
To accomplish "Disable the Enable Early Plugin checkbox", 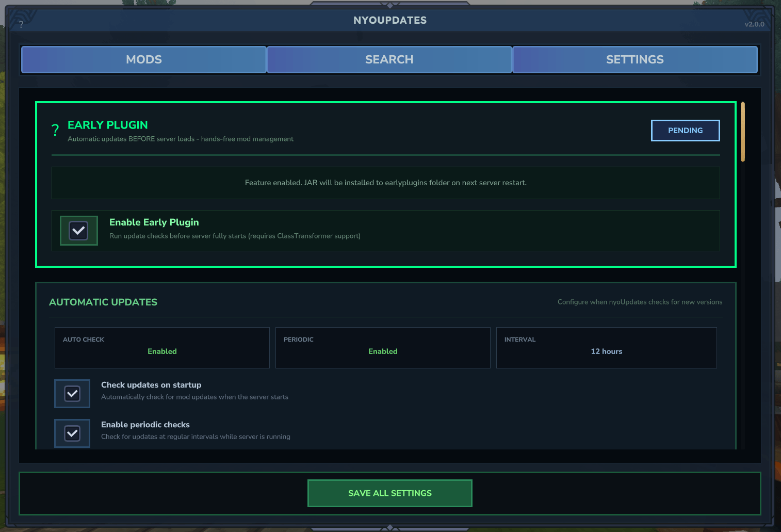I will point(79,231).
